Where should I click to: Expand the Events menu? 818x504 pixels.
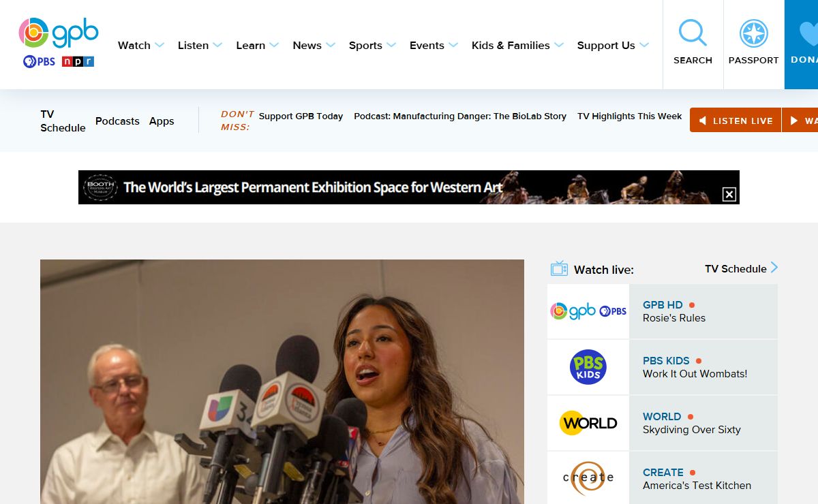tap(434, 46)
